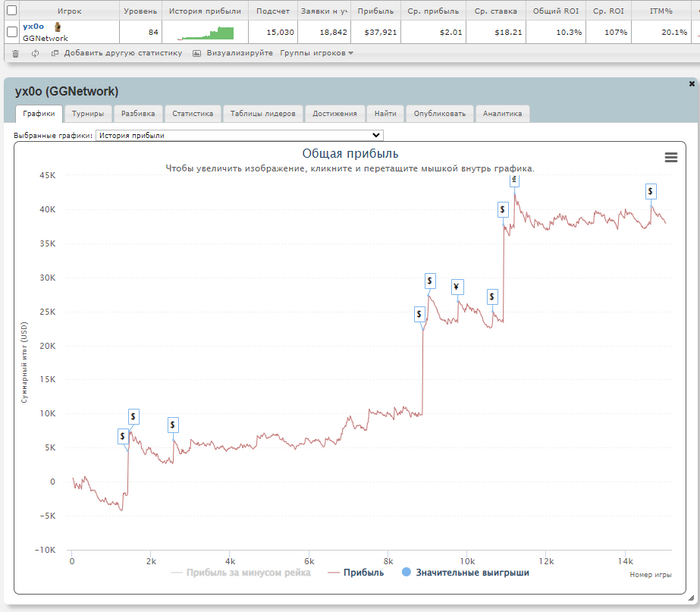700x612 pixels.
Task: Click the yen significant win marker
Action: pos(457,288)
